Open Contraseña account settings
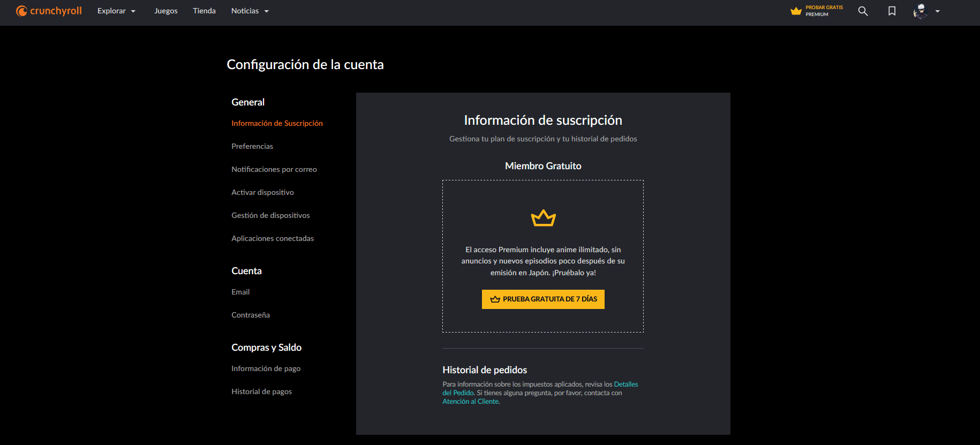 [x=251, y=315]
